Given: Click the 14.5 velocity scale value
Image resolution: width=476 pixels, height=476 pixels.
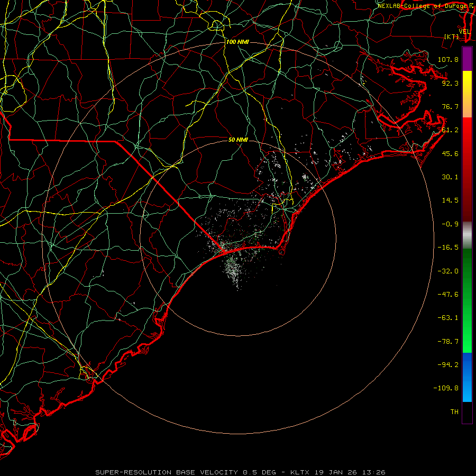Looking at the screenshot, I should tap(450, 200).
